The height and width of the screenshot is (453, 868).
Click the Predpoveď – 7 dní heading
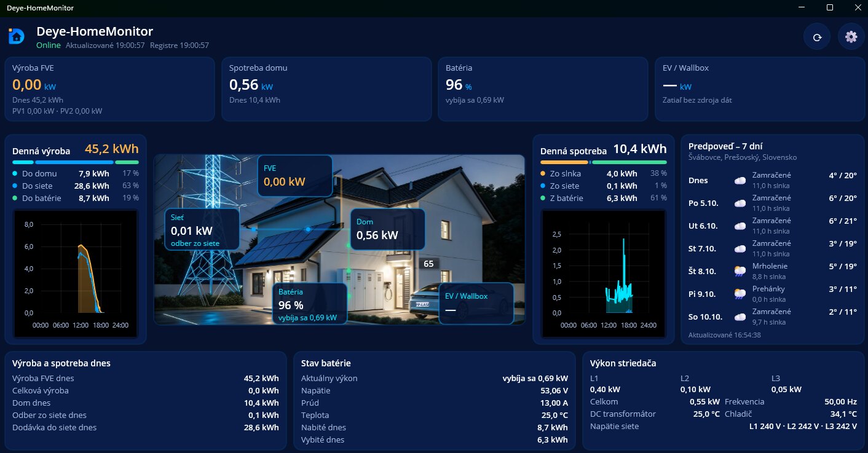click(725, 146)
